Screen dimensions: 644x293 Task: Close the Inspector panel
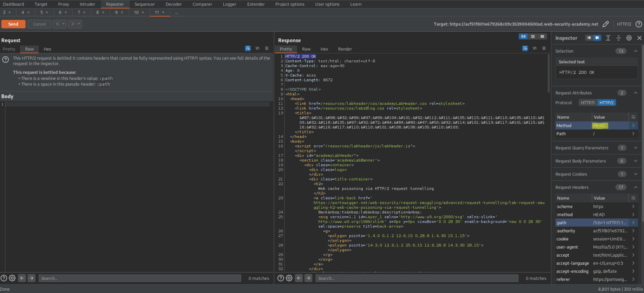coord(639,38)
